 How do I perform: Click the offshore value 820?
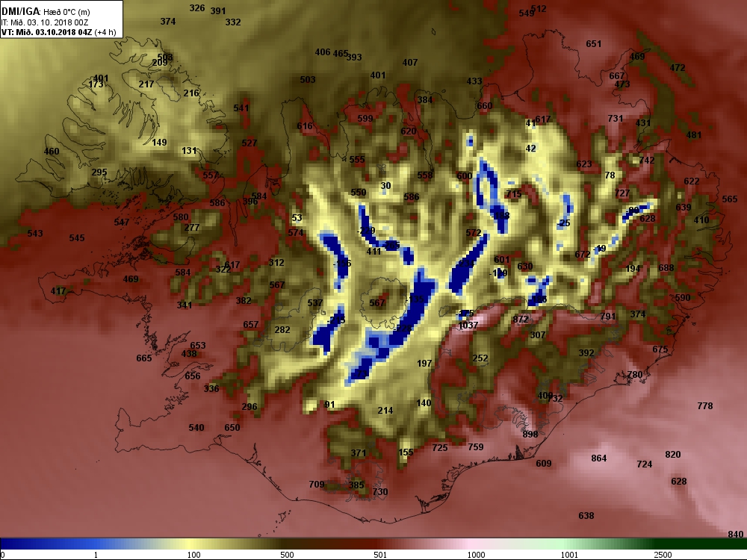click(x=673, y=454)
